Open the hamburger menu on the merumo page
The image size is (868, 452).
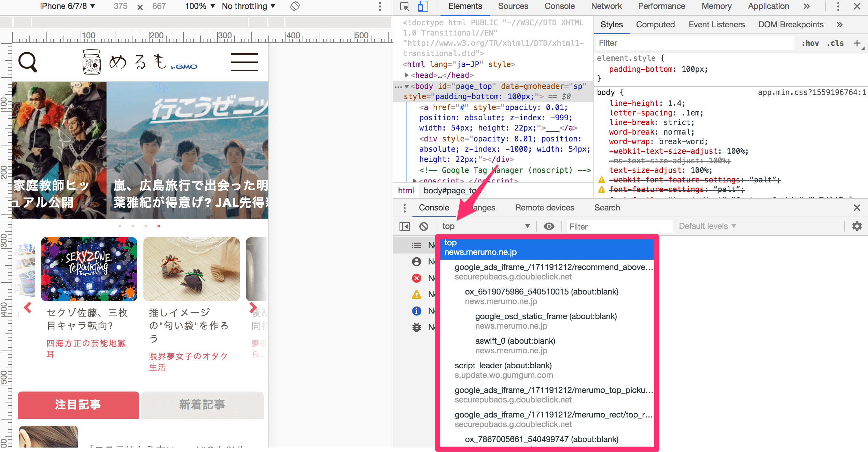(244, 63)
